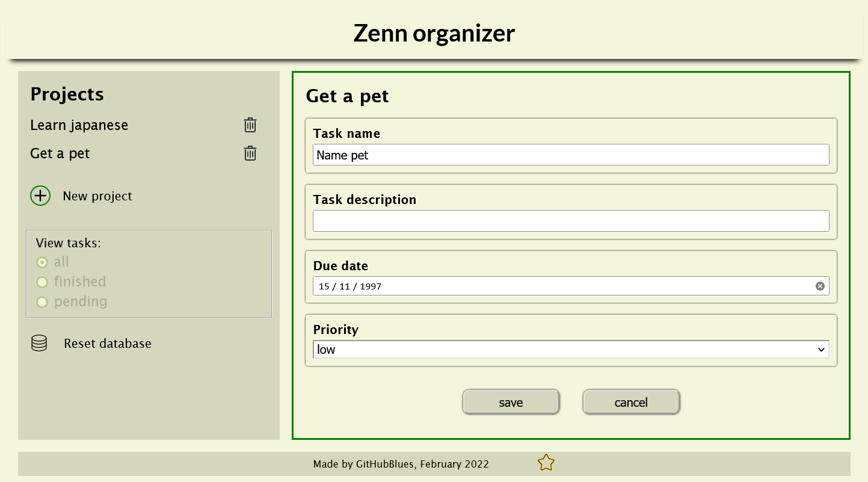Delete the Learn japanese project via trash icon

coord(250,125)
